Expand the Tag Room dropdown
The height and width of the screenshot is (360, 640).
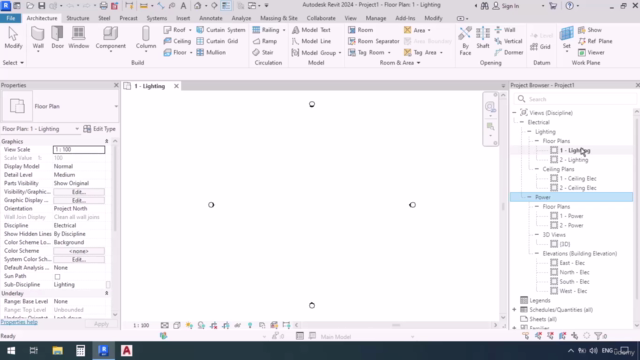tap(389, 53)
